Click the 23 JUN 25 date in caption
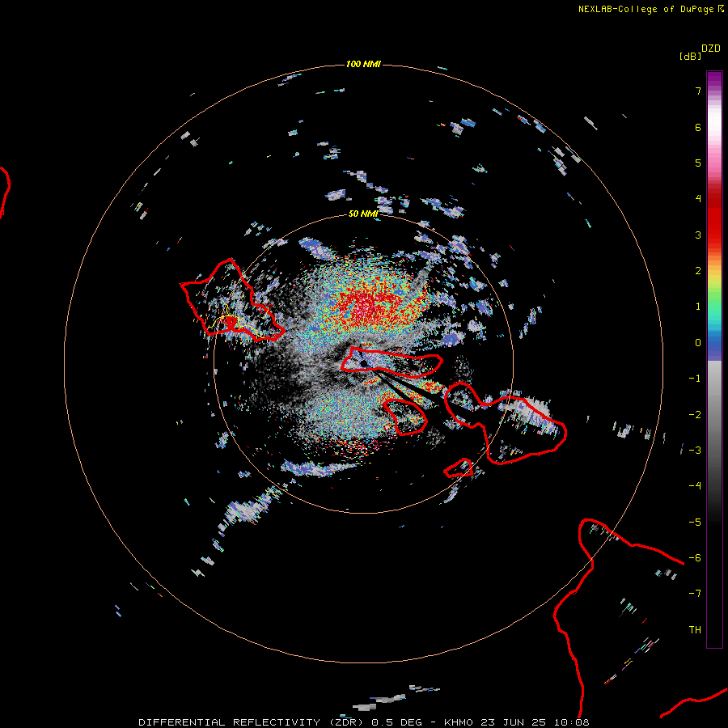728x728 pixels. [x=514, y=722]
